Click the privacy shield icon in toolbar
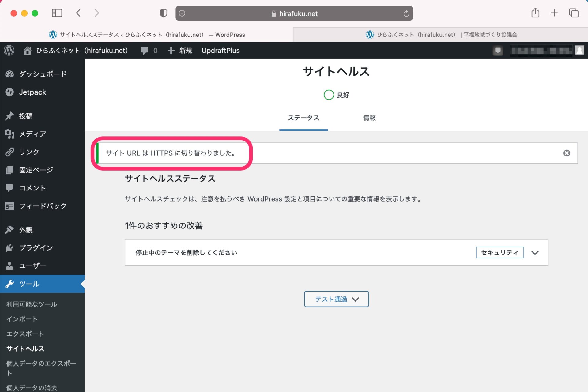The width and height of the screenshot is (588, 392). [164, 13]
